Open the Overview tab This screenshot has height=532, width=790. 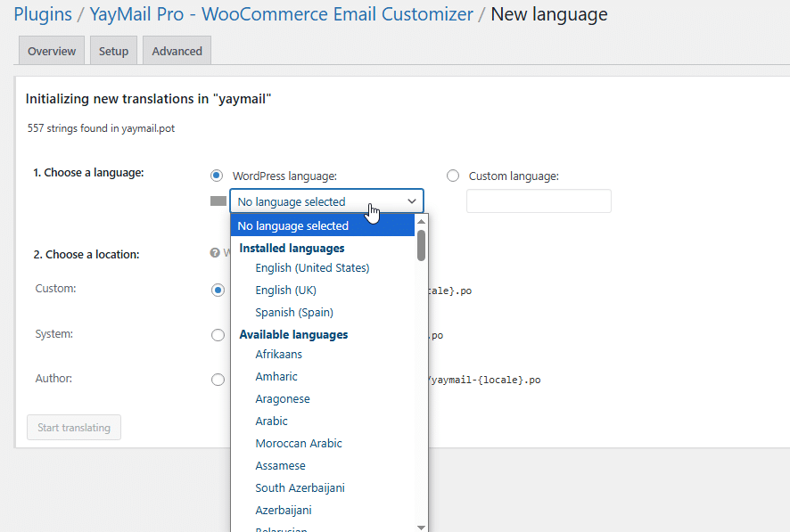(x=52, y=51)
